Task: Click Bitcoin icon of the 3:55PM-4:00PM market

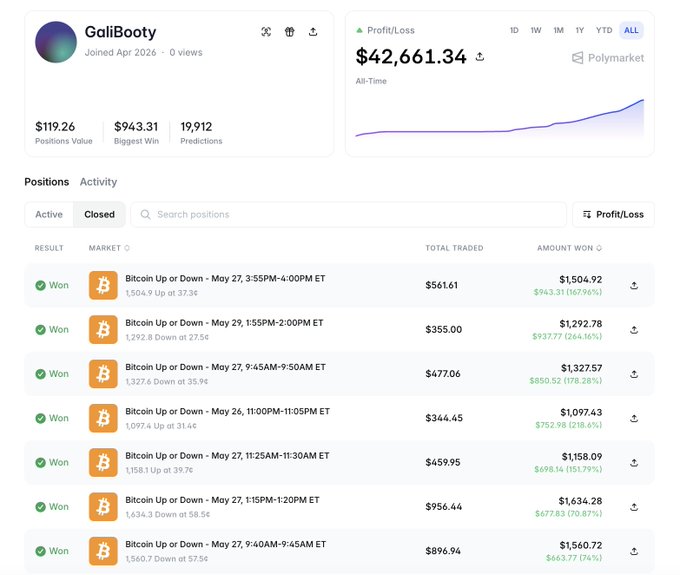Action: 103,285
